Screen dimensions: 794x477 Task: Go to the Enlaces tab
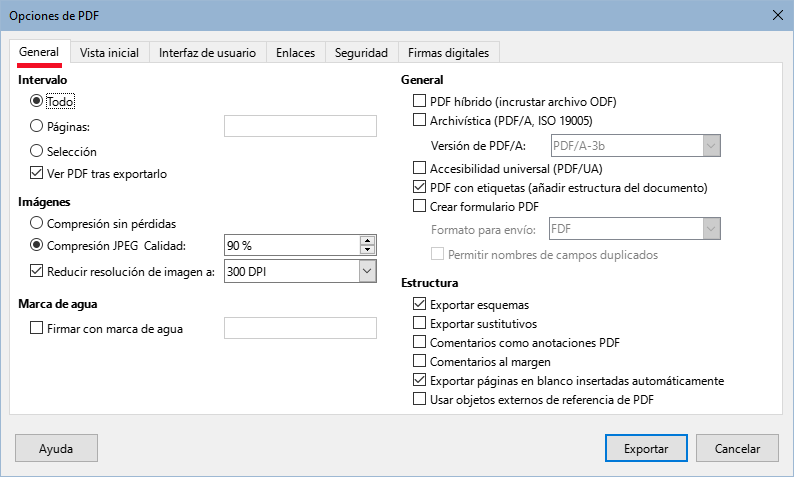(x=295, y=53)
